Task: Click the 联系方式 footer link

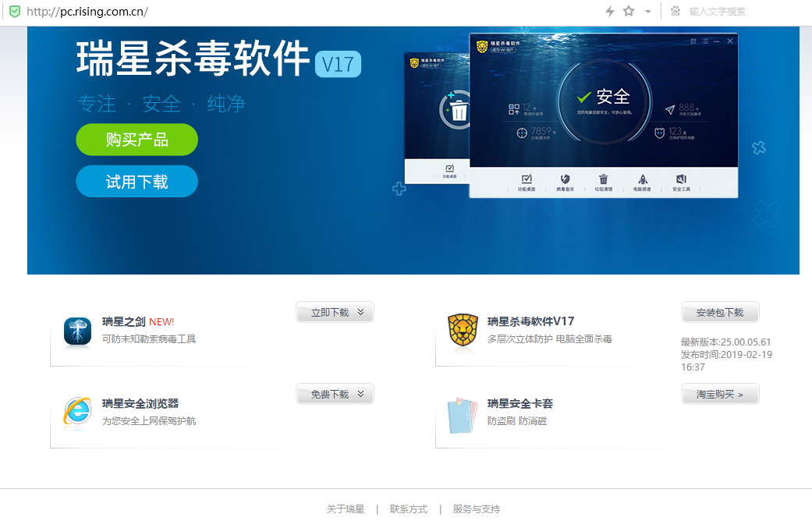Action: coord(409,509)
